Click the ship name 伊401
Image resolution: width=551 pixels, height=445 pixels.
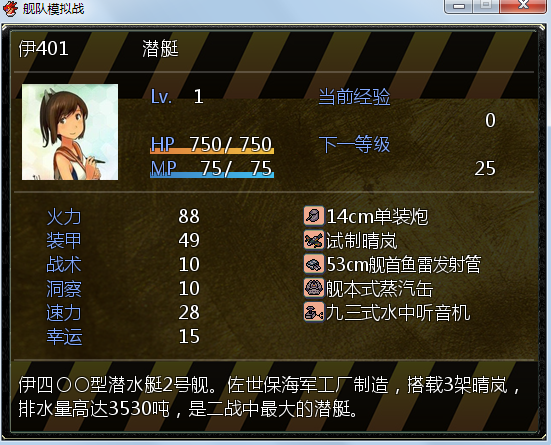pyautogui.click(x=43, y=48)
